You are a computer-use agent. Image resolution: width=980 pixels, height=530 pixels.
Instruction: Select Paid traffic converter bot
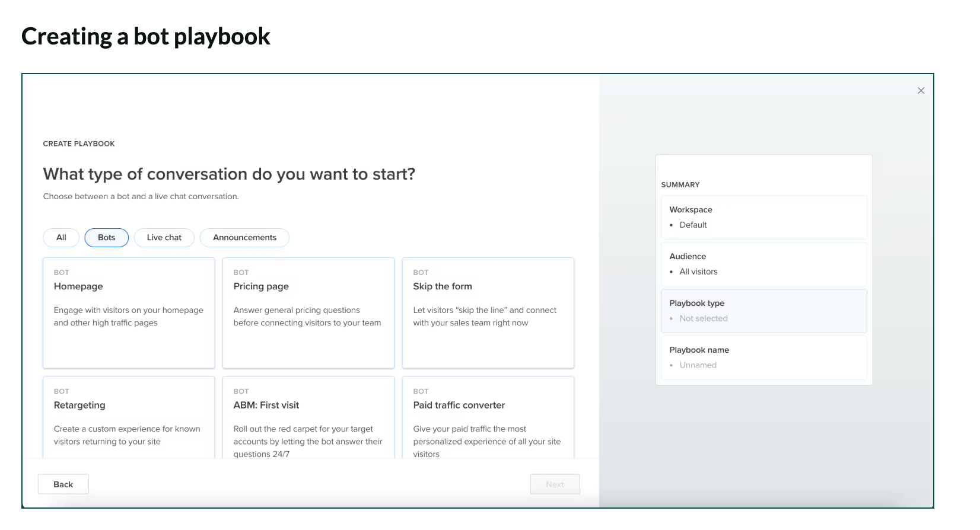(x=488, y=417)
